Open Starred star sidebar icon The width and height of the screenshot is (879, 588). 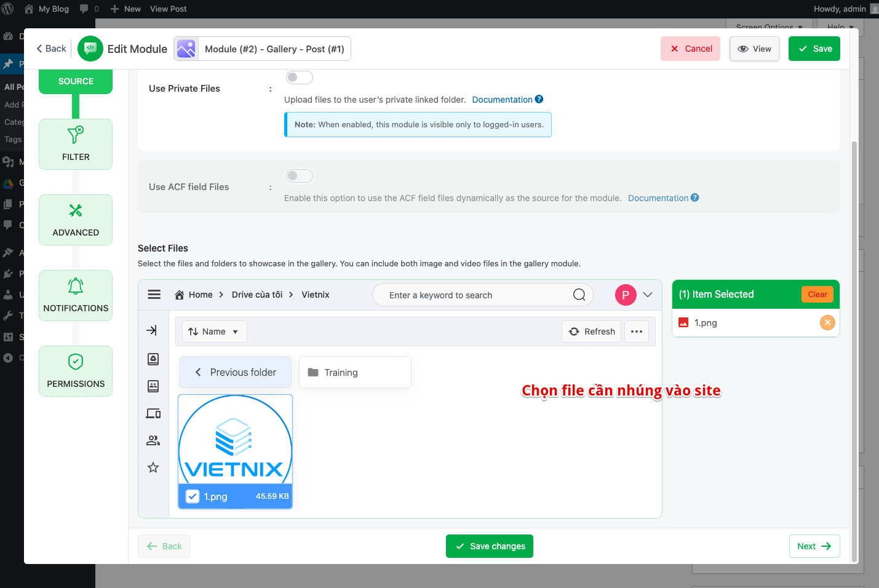coord(153,467)
